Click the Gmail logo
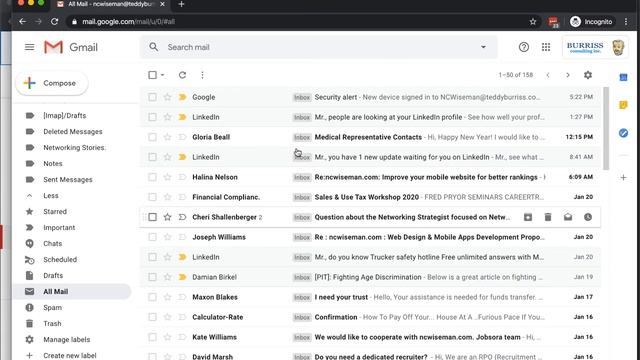 (71, 47)
